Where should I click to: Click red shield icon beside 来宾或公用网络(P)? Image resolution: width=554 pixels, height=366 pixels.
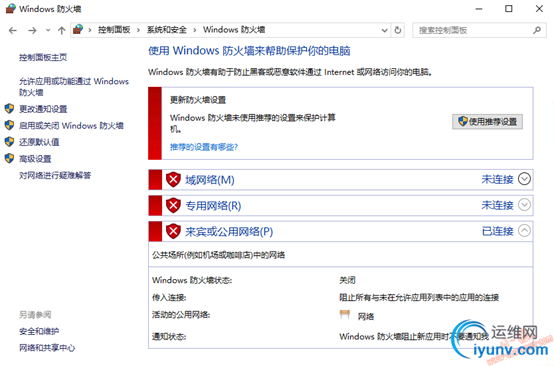point(173,231)
